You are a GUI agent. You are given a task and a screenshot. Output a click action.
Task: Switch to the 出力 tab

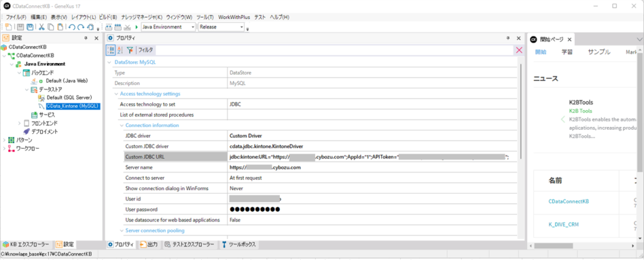[148, 244]
